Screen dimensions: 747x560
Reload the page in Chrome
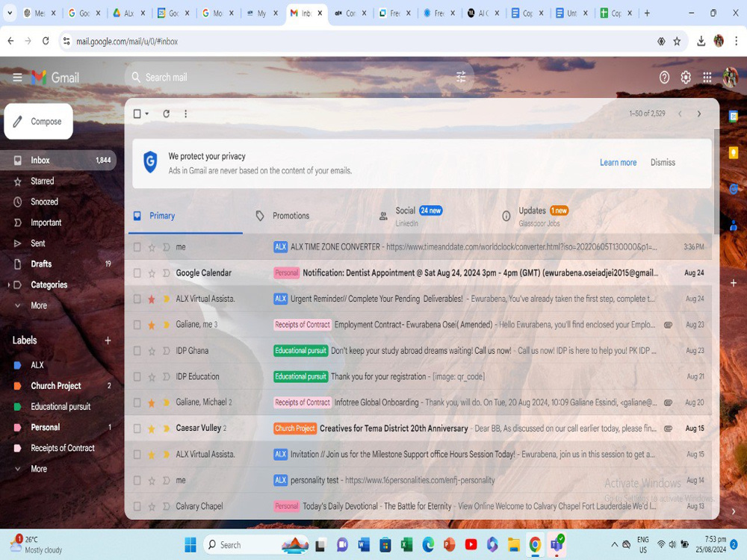(x=46, y=41)
